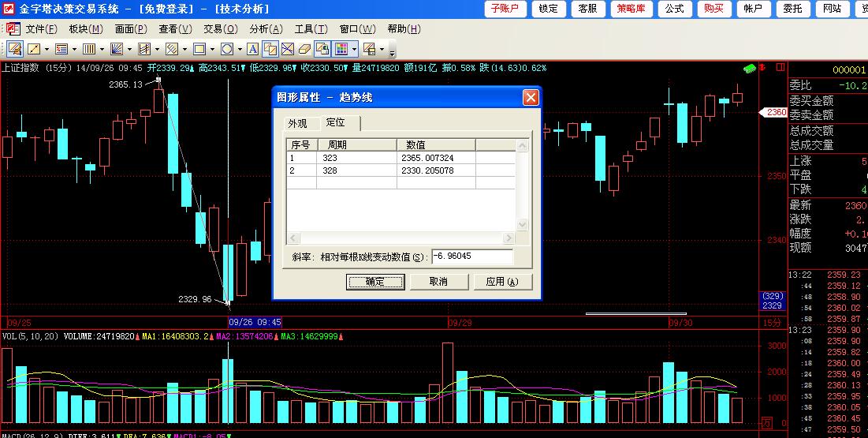The image size is (868, 438).
Task: Click the slope value input field
Action: (x=472, y=256)
